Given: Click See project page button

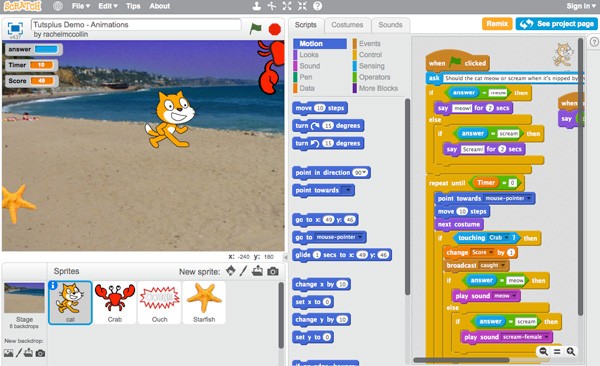Looking at the screenshot, I should tap(556, 24).
